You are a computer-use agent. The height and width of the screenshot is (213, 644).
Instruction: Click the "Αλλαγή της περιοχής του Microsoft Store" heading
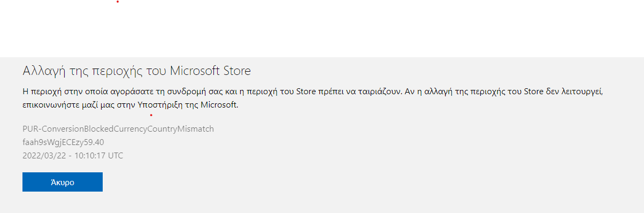point(137,71)
